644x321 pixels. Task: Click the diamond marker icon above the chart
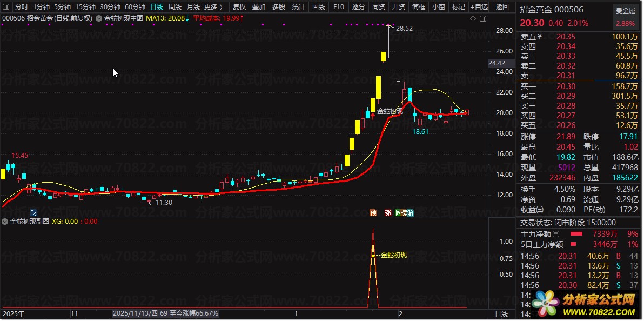click(x=473, y=18)
